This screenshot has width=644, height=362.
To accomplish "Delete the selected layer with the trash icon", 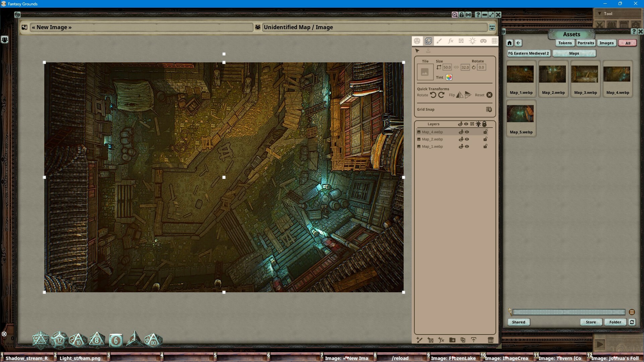I will point(491,340).
